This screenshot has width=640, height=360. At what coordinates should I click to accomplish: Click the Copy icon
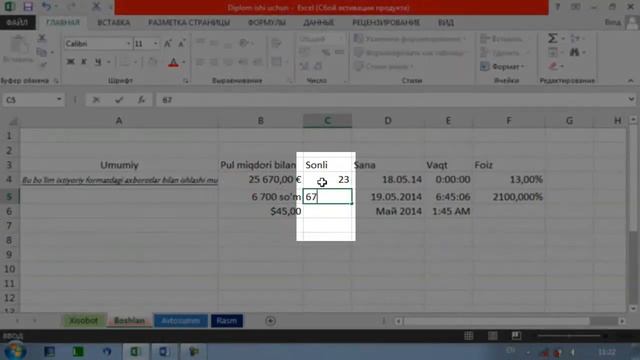(x=42, y=52)
